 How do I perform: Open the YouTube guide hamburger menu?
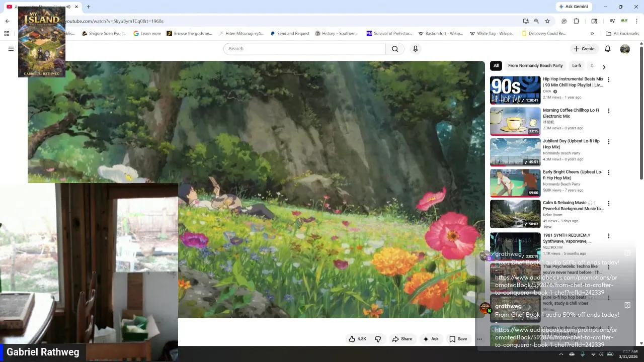coord(11,49)
